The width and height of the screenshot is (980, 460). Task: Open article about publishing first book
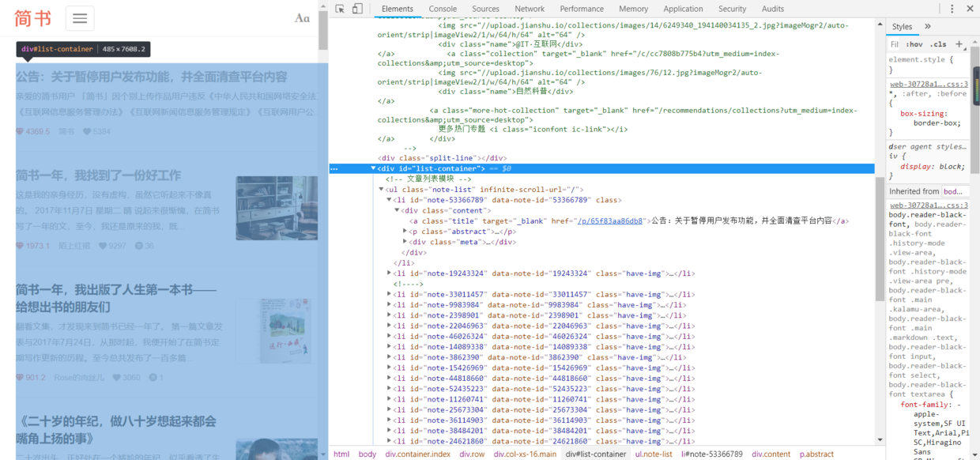click(x=116, y=298)
